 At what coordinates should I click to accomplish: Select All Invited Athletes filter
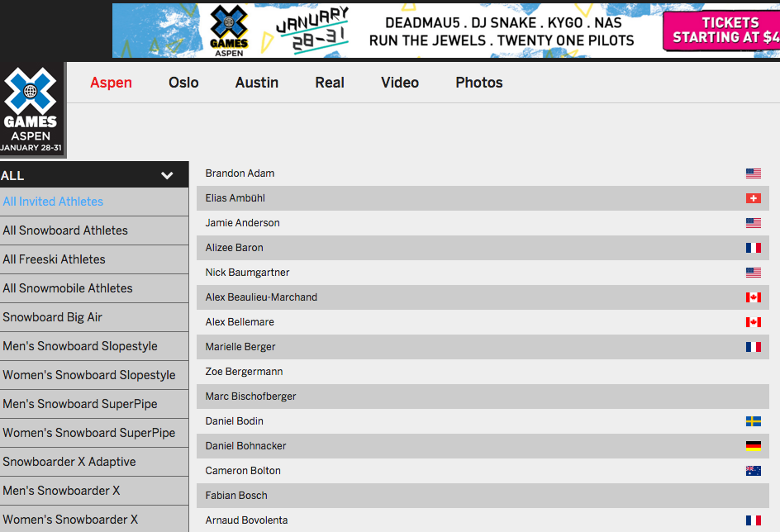point(94,202)
